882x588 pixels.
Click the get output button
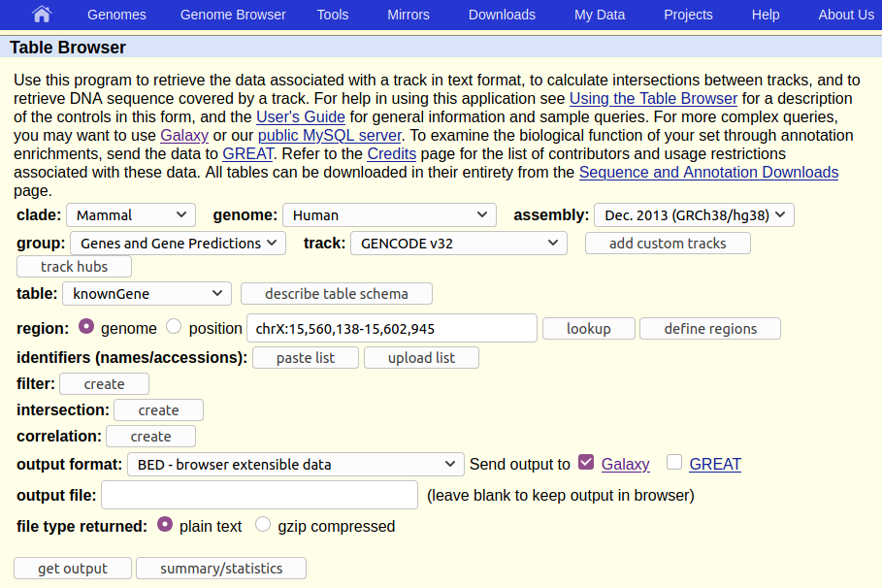click(x=73, y=569)
